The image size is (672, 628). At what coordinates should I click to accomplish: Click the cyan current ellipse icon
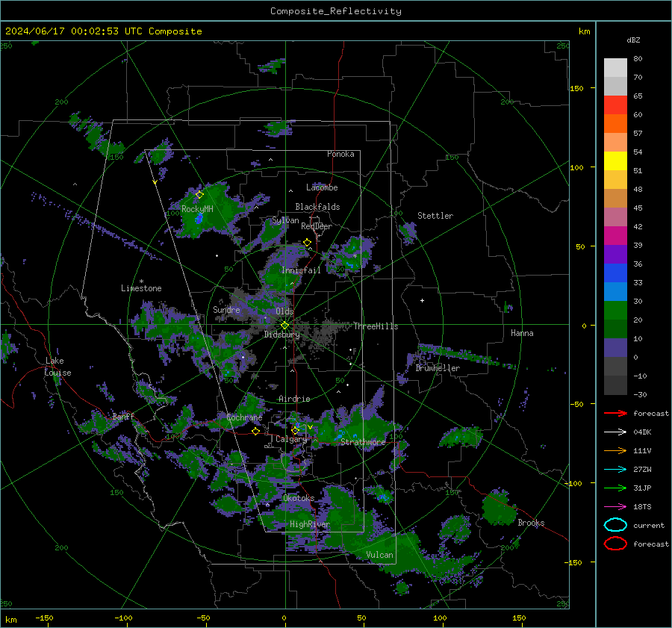(x=615, y=525)
